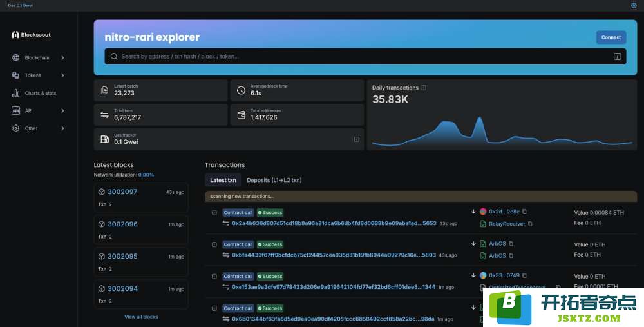Open the upper ArbOS sender link
This screenshot has height=327, width=644.
(497, 244)
